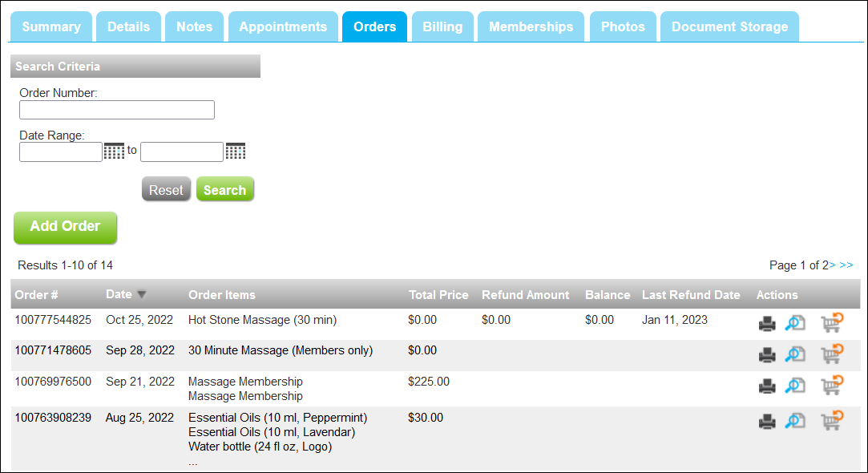Click the Balance column header
The image size is (868, 473).
608,295
